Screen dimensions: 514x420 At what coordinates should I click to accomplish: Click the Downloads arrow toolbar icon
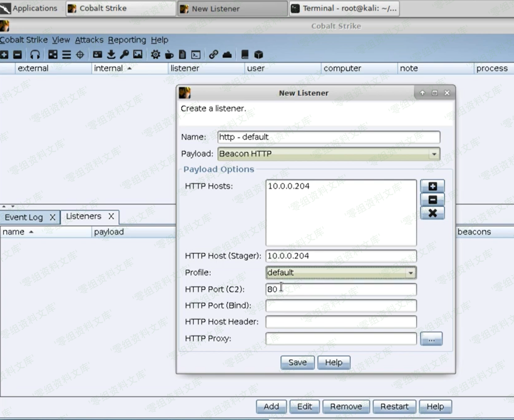[x=111, y=55]
